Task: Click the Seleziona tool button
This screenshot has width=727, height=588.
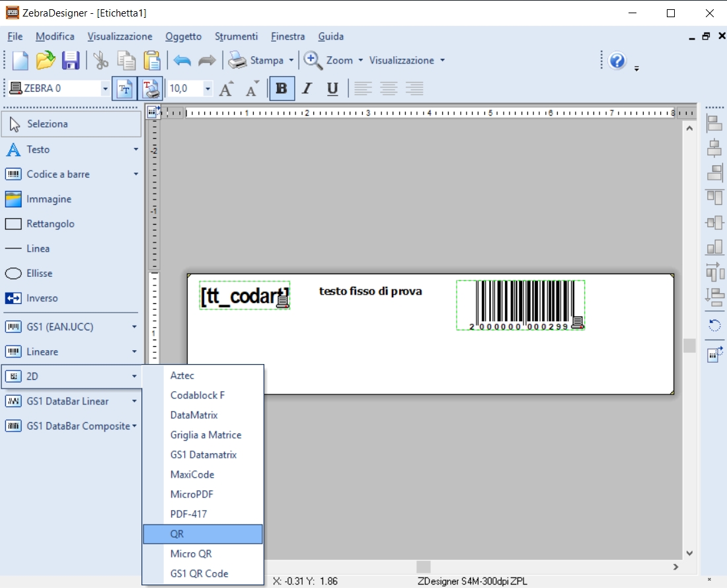Action: [x=71, y=124]
